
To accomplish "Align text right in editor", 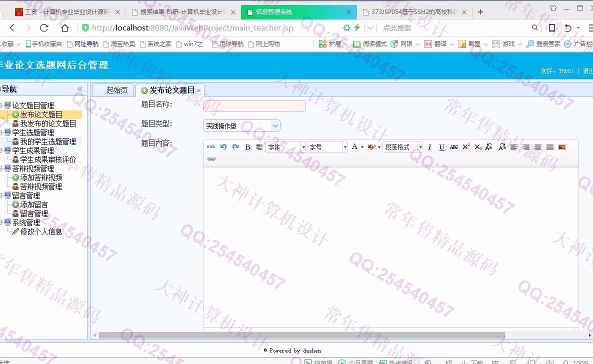I will (525, 147).
